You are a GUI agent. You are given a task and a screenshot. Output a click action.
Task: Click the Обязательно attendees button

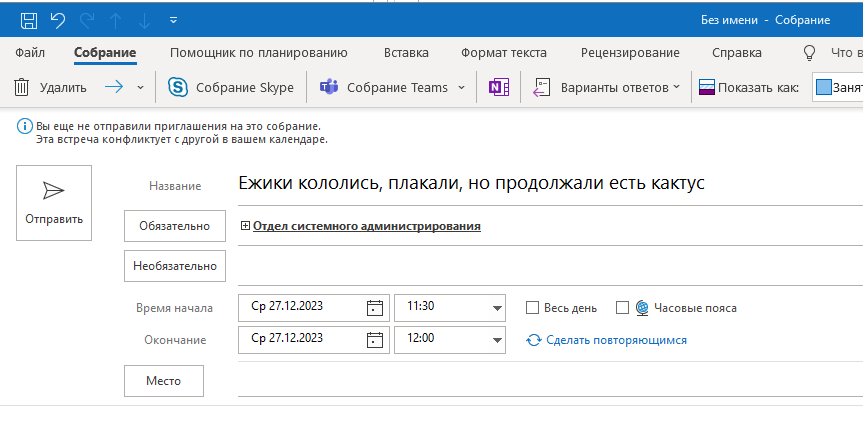coord(175,226)
